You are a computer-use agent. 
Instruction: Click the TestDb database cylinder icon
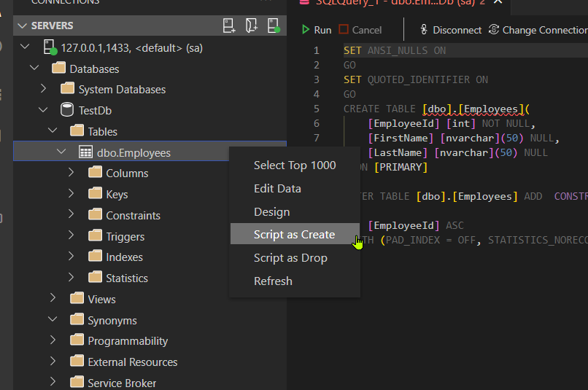click(67, 110)
